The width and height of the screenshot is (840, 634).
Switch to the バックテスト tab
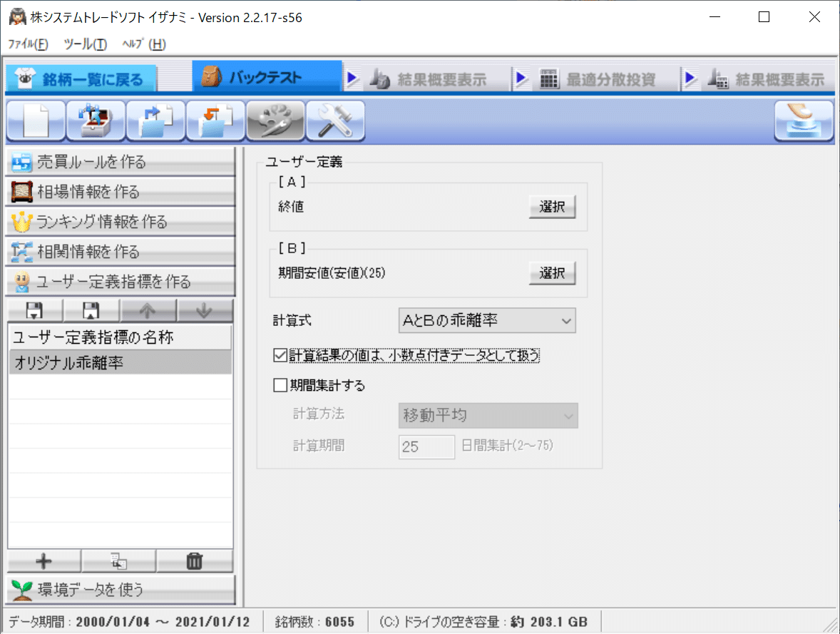pos(267,77)
